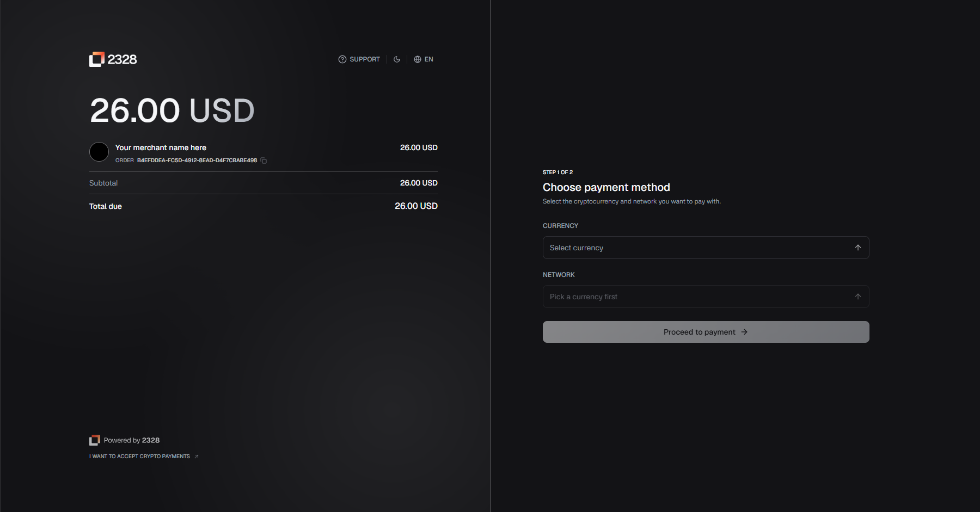This screenshot has height=512, width=980.
Task: Click the Choose payment method heading
Action: (607, 187)
